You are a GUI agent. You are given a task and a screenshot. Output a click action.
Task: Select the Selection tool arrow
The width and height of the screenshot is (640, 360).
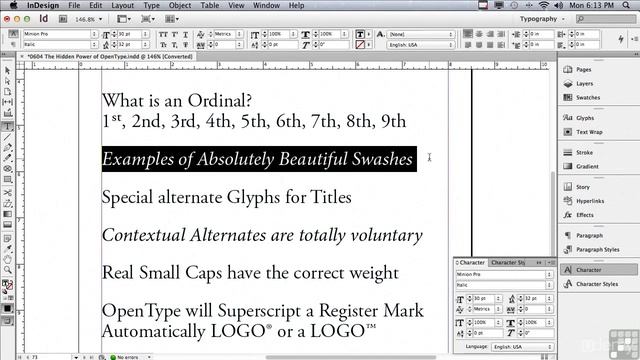[7, 70]
